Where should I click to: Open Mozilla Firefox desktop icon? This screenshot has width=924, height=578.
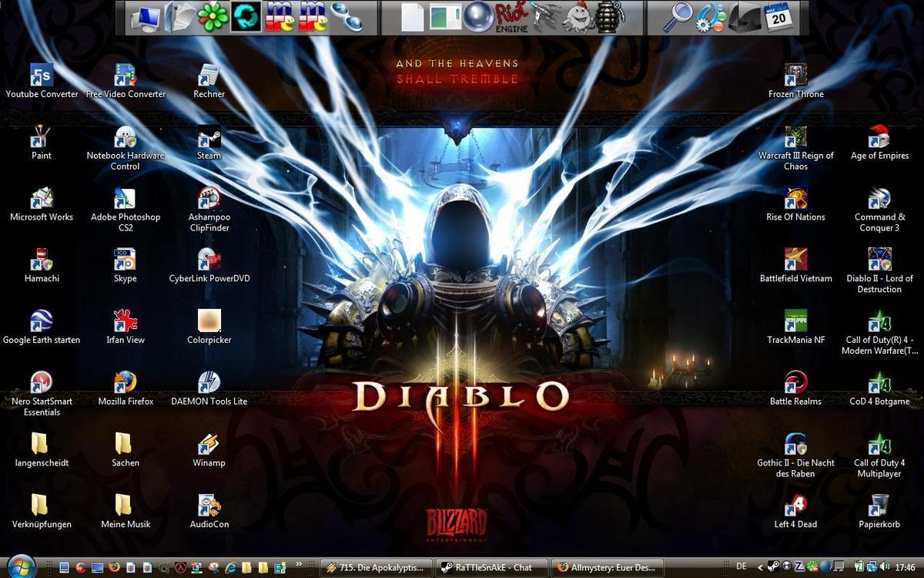pos(125,383)
